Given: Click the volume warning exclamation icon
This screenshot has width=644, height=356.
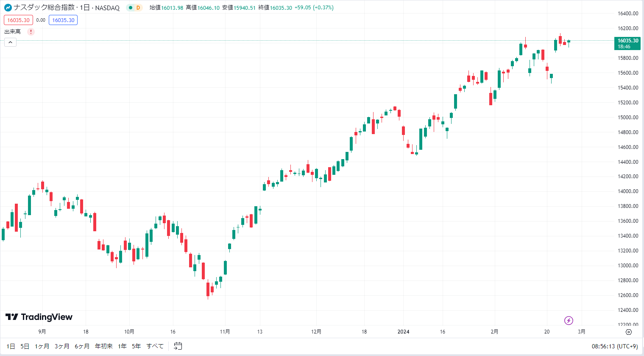Looking at the screenshot, I should (x=31, y=32).
